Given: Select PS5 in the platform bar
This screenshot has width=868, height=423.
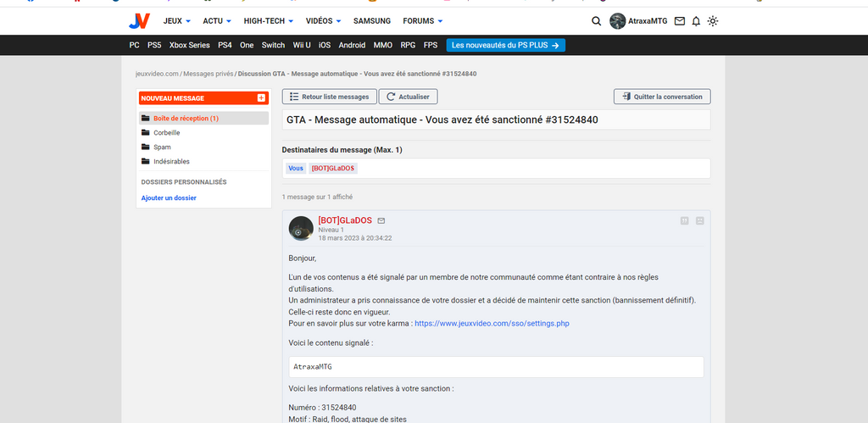Looking at the screenshot, I should tap(154, 45).
